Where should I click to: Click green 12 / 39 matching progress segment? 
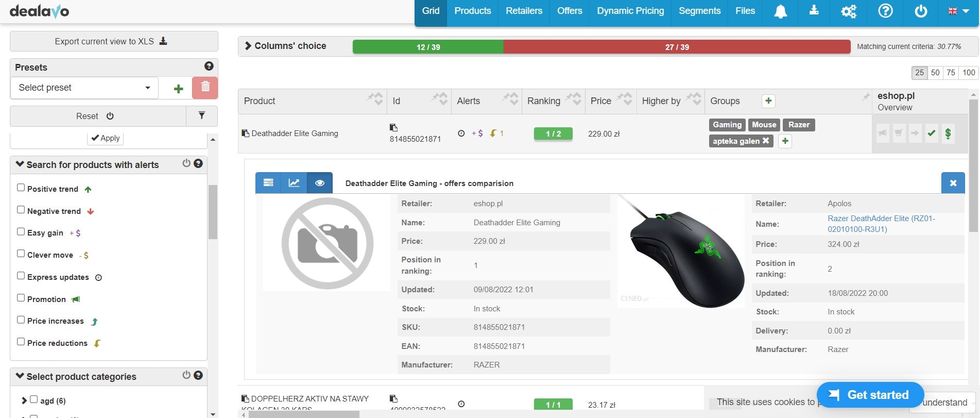[x=428, y=47]
